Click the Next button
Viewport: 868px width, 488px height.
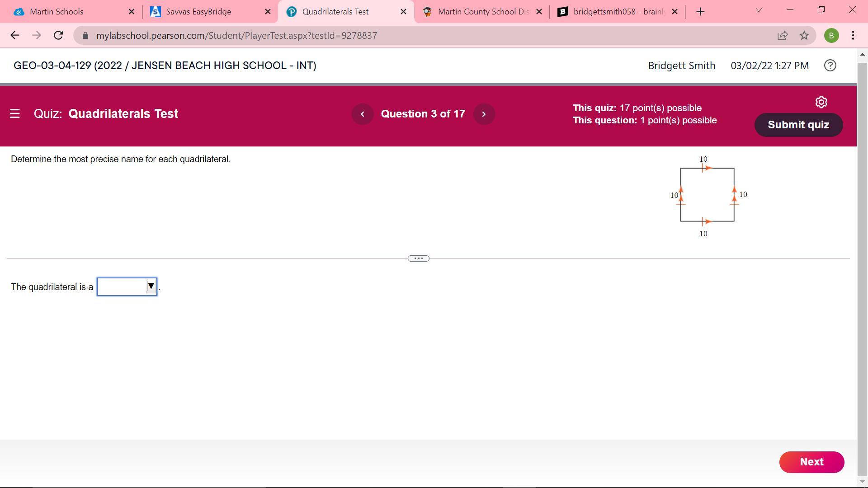811,462
